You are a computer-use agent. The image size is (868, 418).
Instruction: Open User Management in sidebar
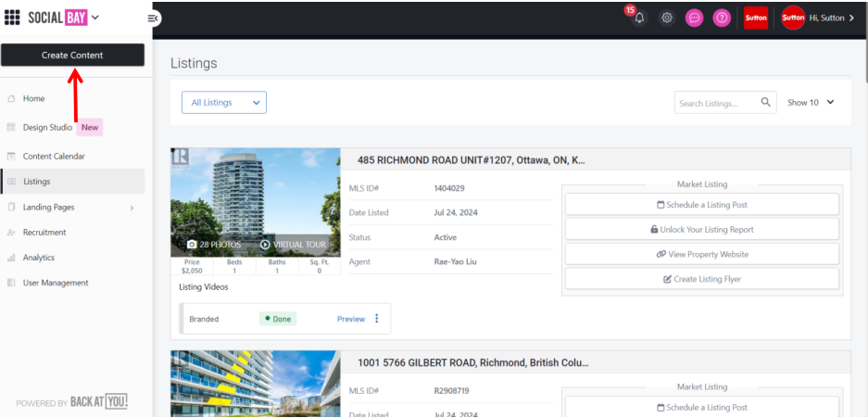(x=56, y=283)
